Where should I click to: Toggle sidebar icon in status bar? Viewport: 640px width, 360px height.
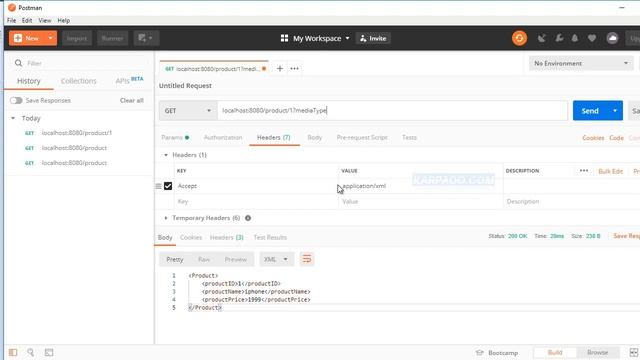(x=13, y=352)
